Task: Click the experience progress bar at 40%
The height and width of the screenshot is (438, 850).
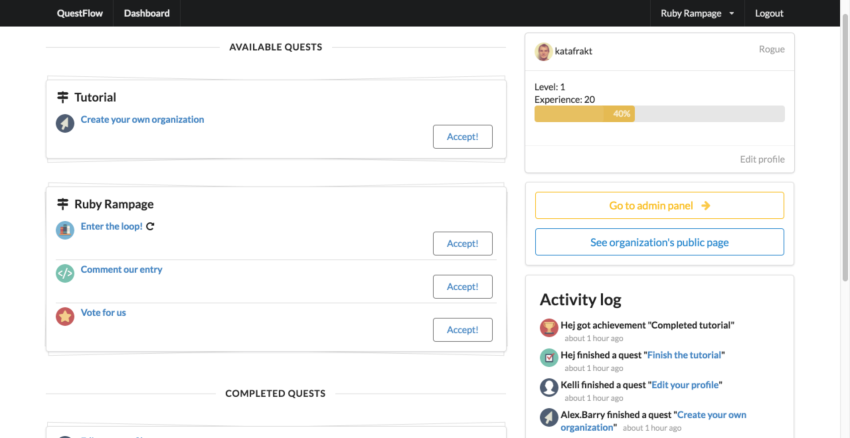Action: click(659, 114)
